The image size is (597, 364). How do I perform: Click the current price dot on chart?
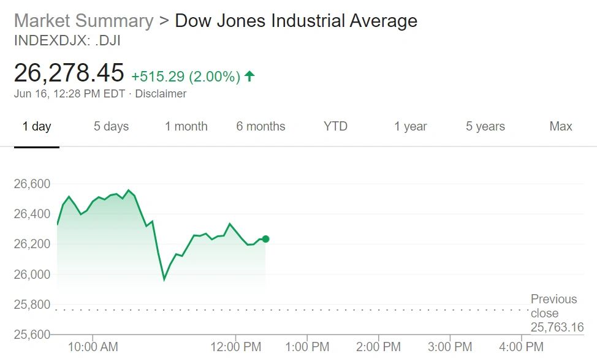point(265,239)
